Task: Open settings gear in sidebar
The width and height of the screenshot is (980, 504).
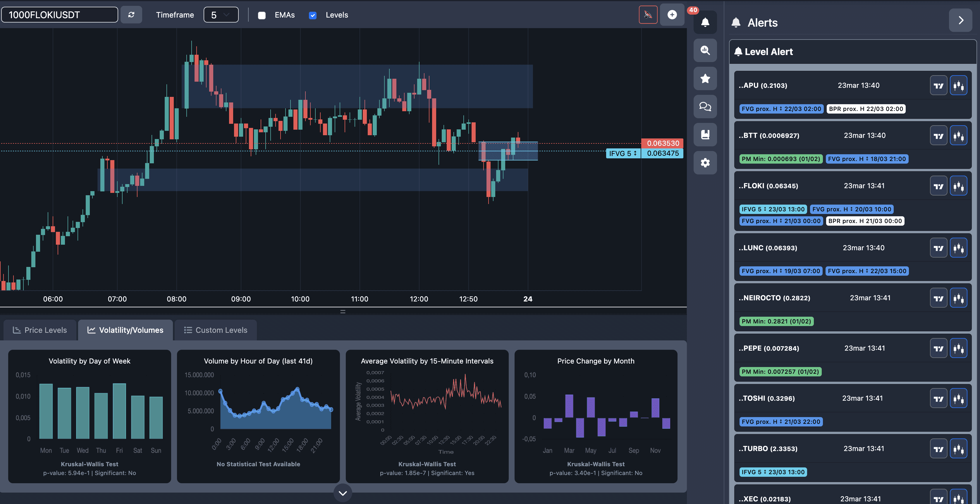Action: (705, 162)
